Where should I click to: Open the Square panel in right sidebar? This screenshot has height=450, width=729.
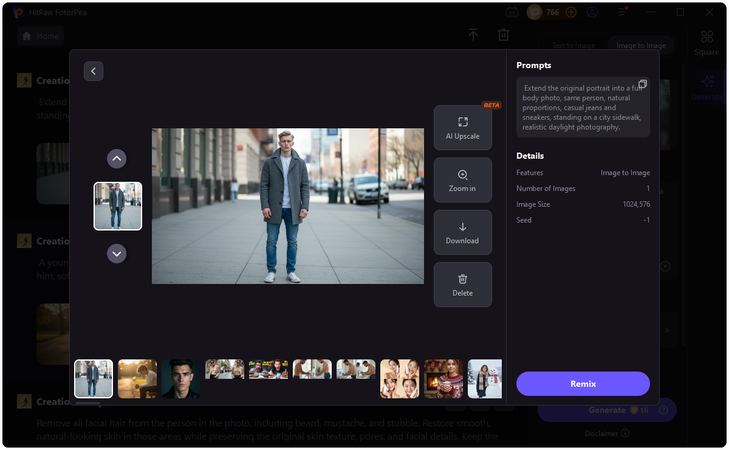(707, 43)
